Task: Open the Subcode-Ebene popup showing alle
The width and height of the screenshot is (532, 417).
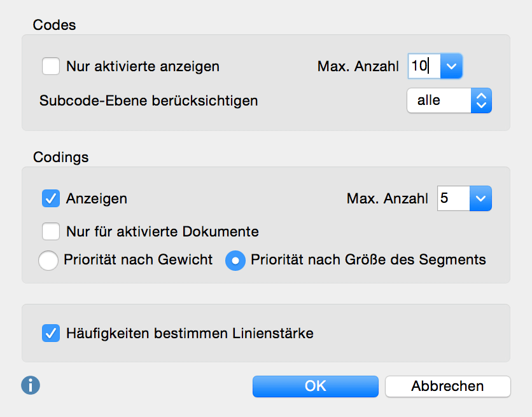Action: pyautogui.click(x=449, y=100)
